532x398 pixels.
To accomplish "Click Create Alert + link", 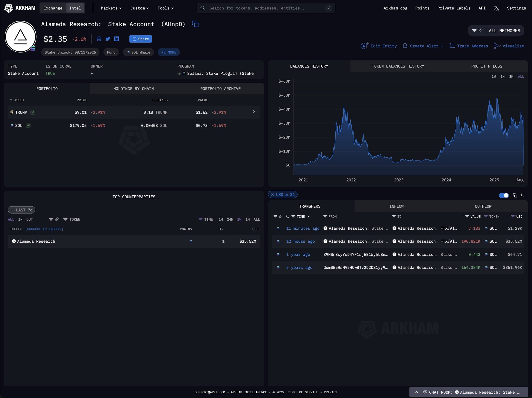I will pyautogui.click(x=423, y=46).
